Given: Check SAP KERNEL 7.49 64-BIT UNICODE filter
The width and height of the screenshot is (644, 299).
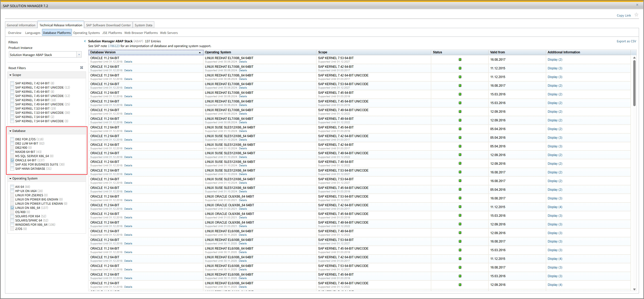Looking at the screenshot, I should (12, 104).
